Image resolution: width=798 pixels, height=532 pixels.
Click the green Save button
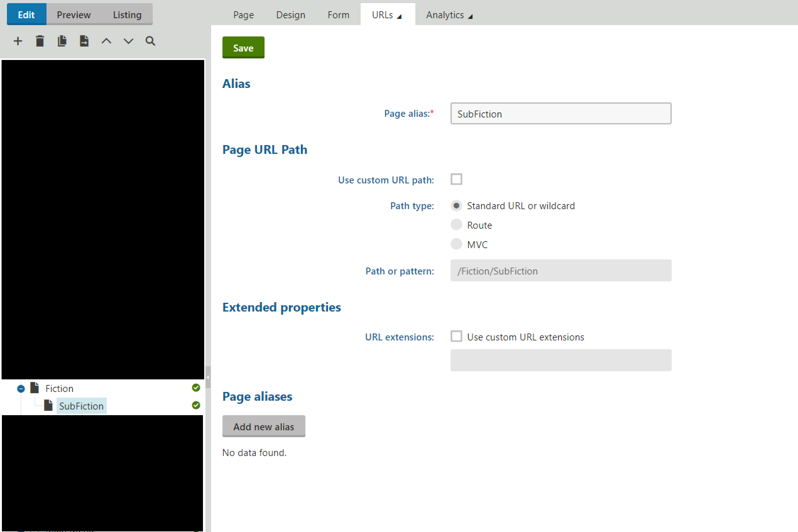point(243,47)
